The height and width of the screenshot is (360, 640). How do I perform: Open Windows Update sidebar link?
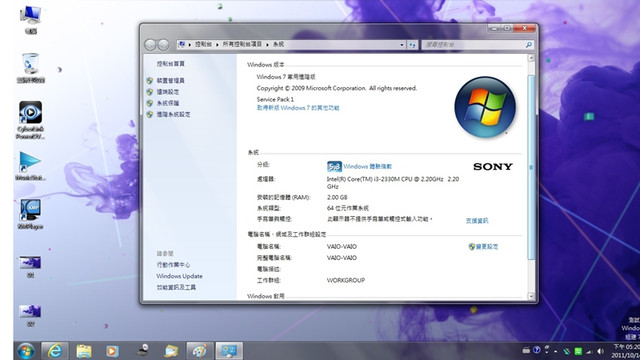tap(179, 276)
